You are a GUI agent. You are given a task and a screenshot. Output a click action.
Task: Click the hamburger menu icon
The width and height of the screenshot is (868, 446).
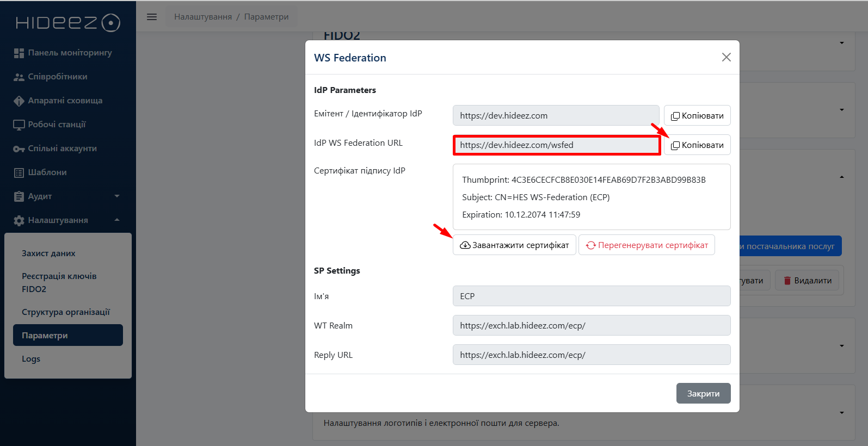pyautogui.click(x=152, y=17)
